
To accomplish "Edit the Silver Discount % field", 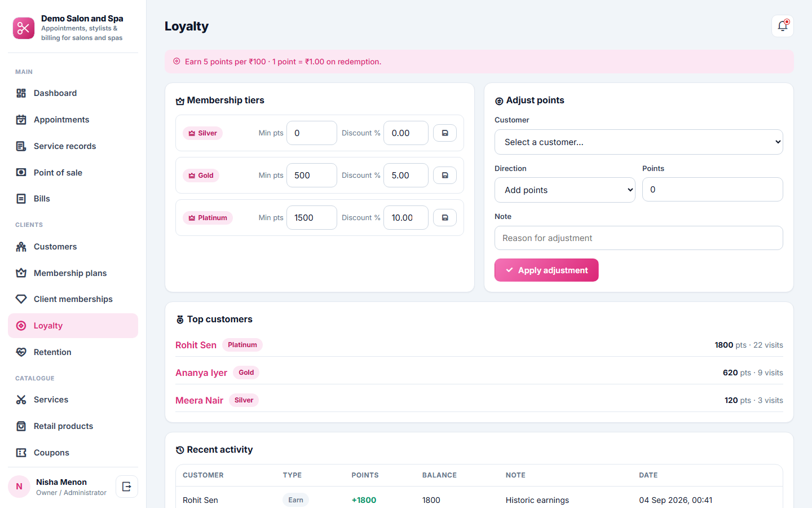I will (406, 133).
